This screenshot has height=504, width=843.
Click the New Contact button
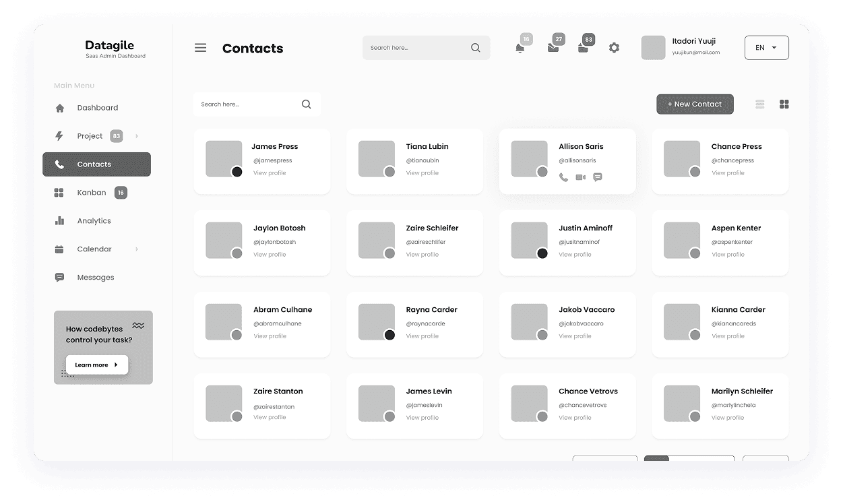click(x=695, y=104)
